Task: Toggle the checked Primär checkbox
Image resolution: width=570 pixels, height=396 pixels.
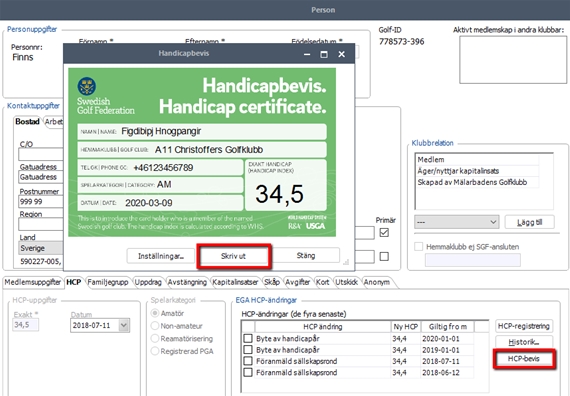Action: tap(384, 232)
